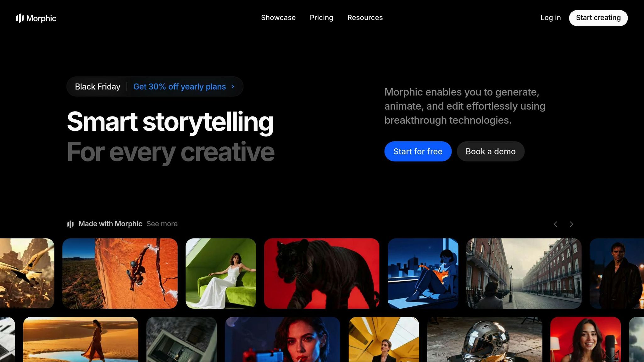Screen dimensions: 644x362
Task: Go to previous showcase items arrow
Action: click(555, 224)
